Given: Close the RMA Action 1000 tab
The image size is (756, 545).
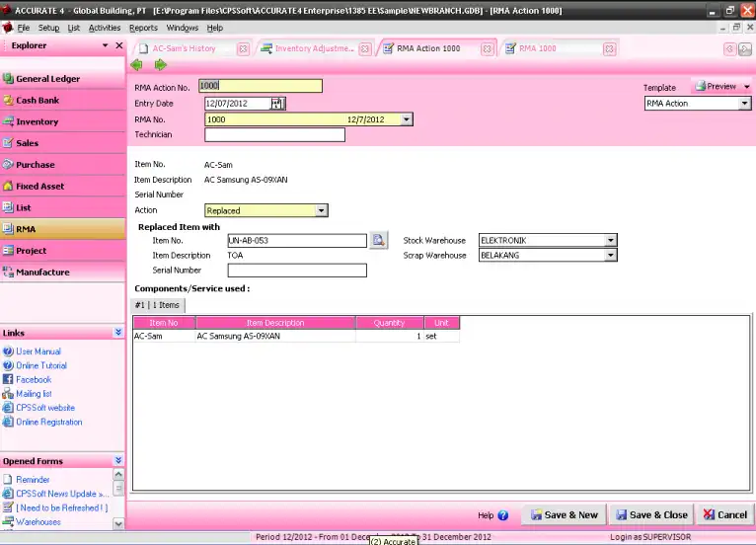Looking at the screenshot, I should click(x=487, y=48).
